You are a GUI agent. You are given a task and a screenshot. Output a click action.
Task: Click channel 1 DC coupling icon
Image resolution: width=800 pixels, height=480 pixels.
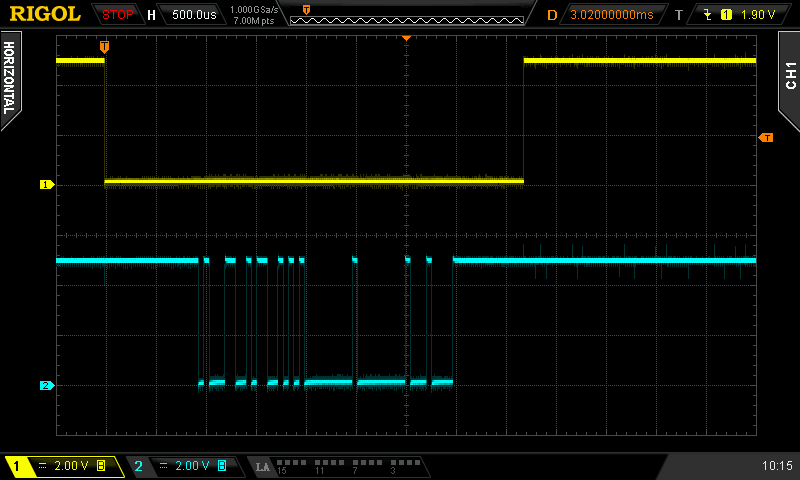[x=43, y=466]
